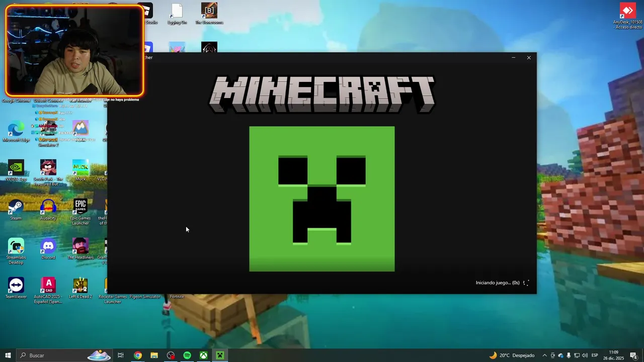The image size is (644, 362).
Task: Show hidden system tray icons
Action: coord(544,355)
